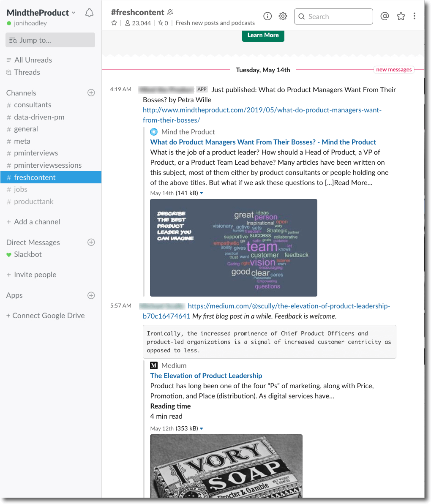Click the Channels section header

(21, 93)
